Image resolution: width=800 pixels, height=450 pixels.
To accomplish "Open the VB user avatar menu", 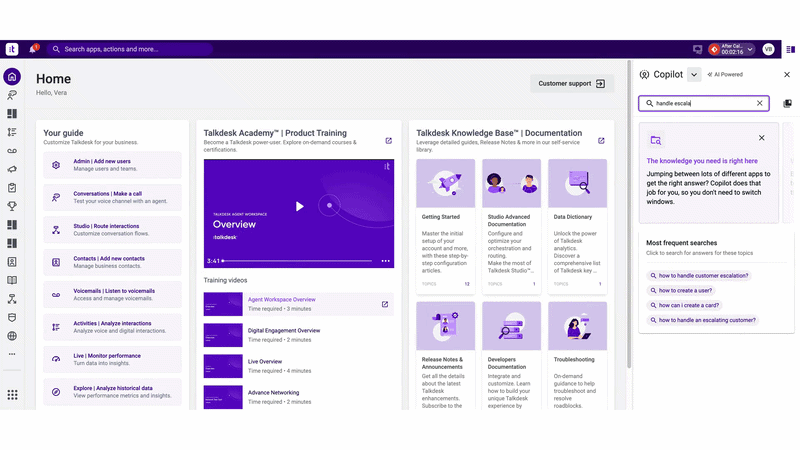I will (x=768, y=49).
